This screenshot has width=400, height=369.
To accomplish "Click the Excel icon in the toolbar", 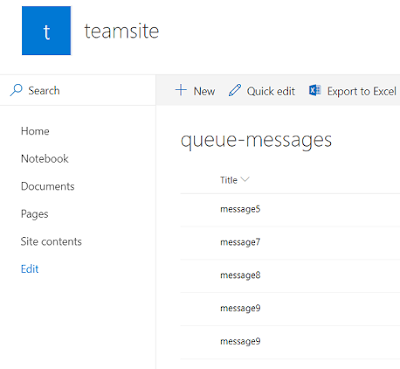I will (315, 90).
